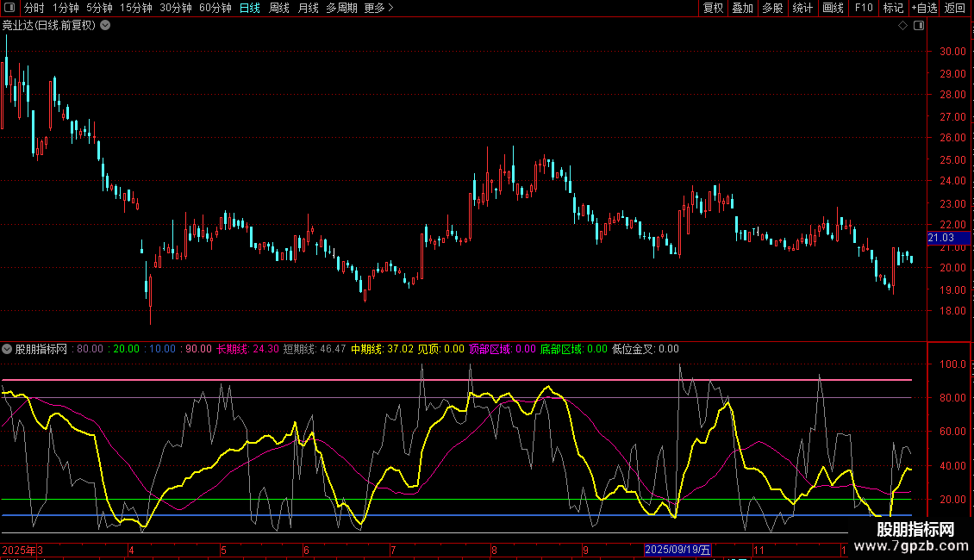The image size is (974, 560).
Task: Select the 日线 daily period
Action: [250, 8]
